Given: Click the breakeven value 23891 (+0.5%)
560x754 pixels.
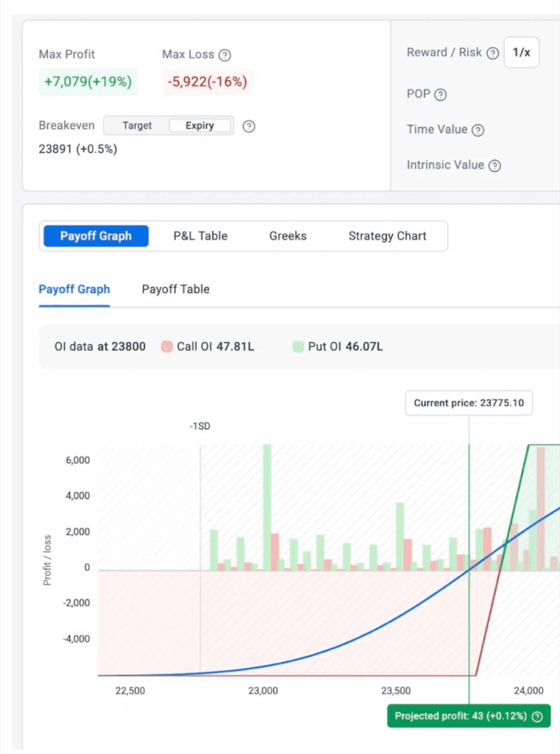Looking at the screenshot, I should [x=78, y=149].
